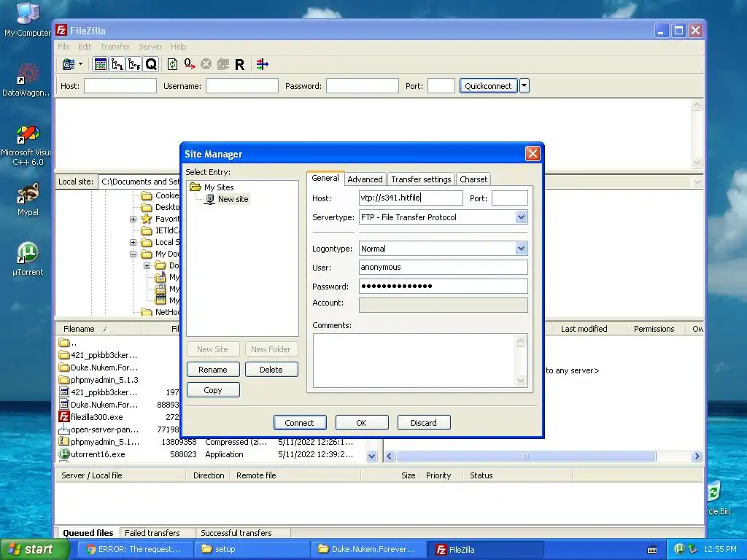Screen dimensions: 747x560
Task: Click the Site Manager Host field
Action: pos(411,198)
